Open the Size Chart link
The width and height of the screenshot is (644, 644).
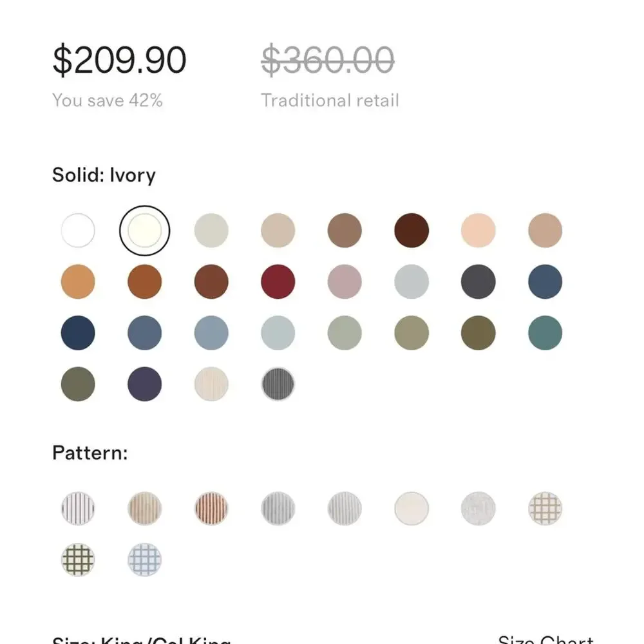tap(545, 640)
